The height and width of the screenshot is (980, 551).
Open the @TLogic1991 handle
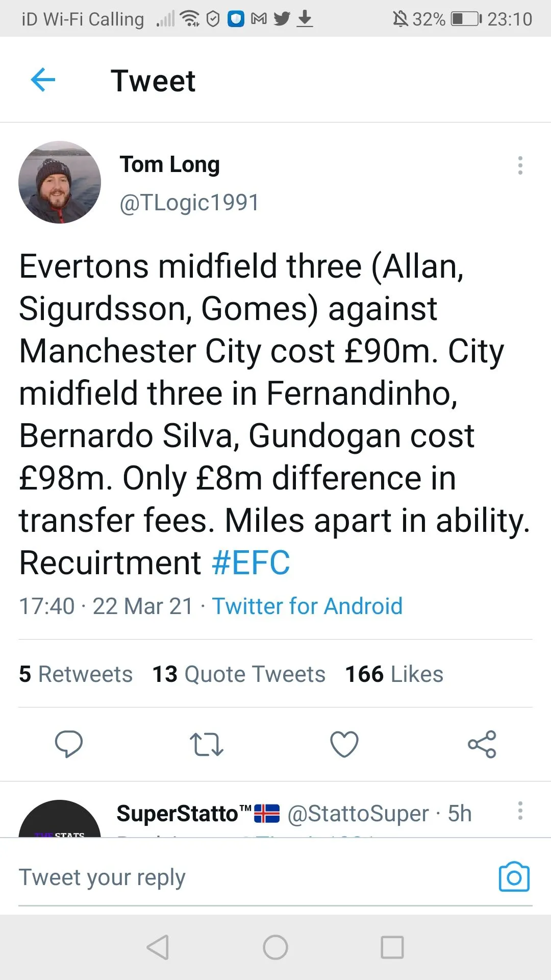tap(189, 203)
